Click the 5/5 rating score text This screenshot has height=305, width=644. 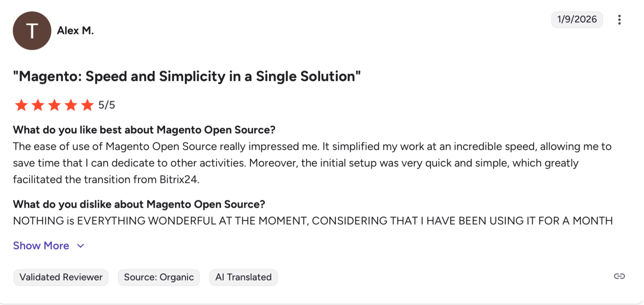(107, 105)
